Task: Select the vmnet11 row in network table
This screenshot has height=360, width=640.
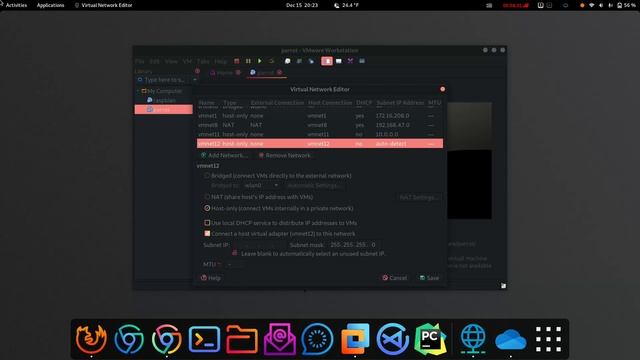Action: [x=320, y=134]
